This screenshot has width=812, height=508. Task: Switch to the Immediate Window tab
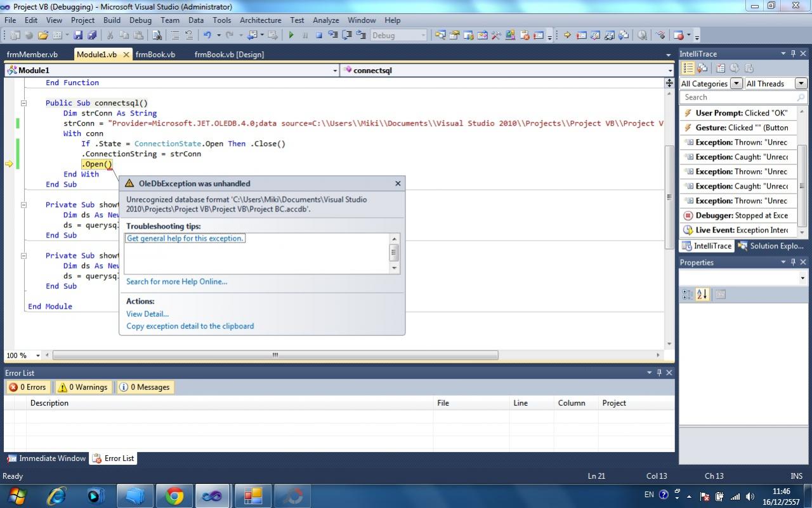46,458
